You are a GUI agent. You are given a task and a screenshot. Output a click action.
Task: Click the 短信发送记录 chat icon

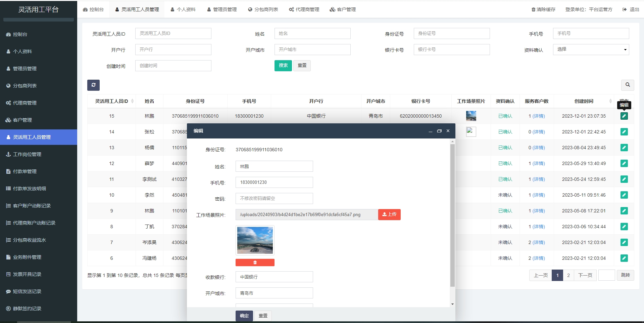pyautogui.click(x=8, y=291)
